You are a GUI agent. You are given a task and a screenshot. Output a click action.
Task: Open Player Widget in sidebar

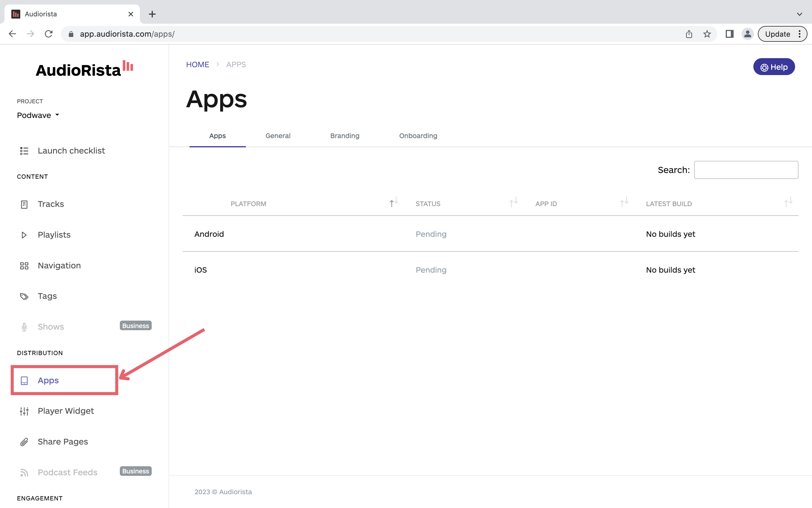(66, 411)
